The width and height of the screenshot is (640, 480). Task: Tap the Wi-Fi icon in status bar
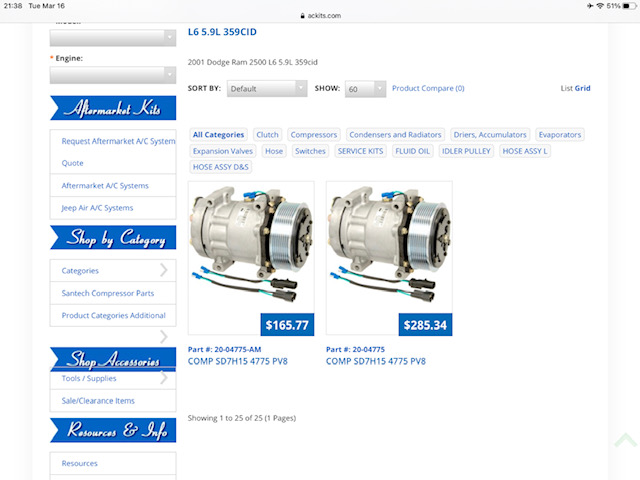click(x=599, y=6)
